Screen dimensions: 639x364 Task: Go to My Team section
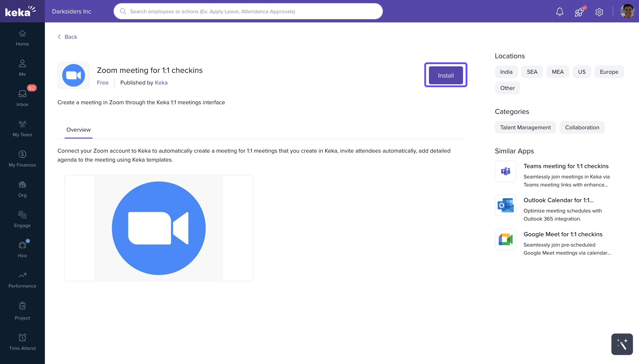[22, 128]
